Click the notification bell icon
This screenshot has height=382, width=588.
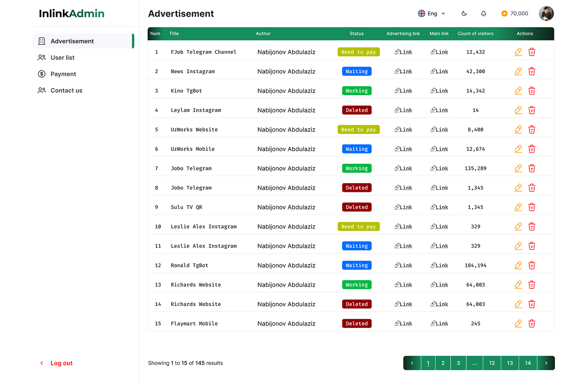pos(483,14)
